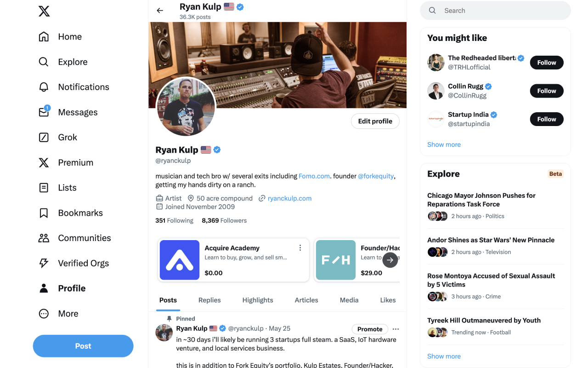Switch to the Replies tab
Image resolution: width=588 pixels, height=368 pixels.
pyautogui.click(x=209, y=300)
